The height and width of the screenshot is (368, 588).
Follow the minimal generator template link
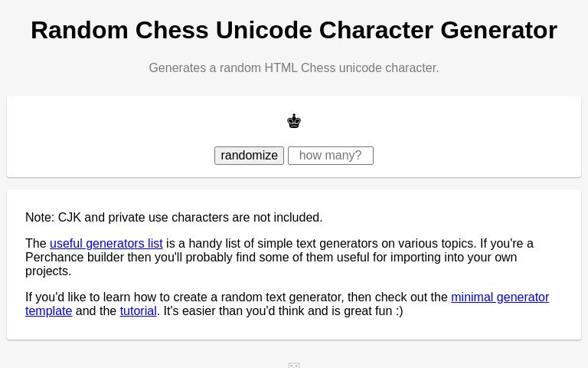[499, 297]
